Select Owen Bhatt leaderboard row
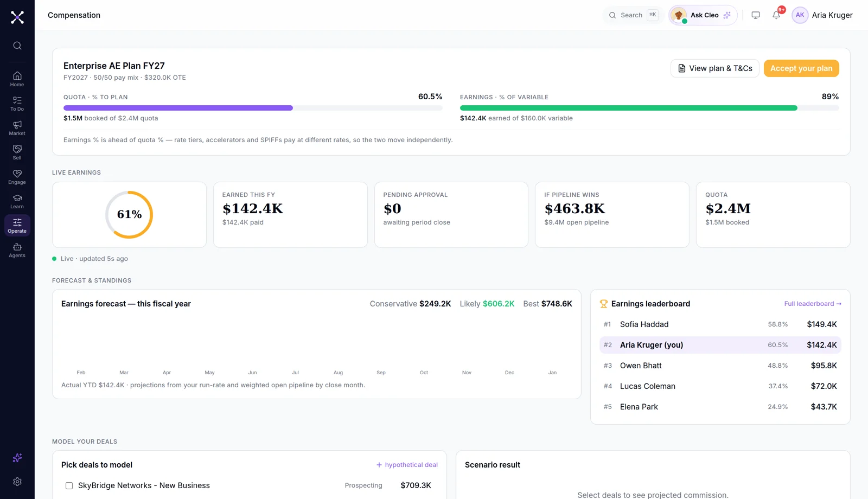Viewport: 868px width, 499px height. tap(720, 366)
